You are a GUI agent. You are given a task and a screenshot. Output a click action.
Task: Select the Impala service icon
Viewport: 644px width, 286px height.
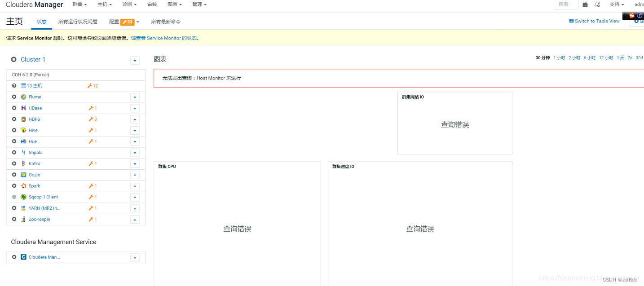(23, 152)
